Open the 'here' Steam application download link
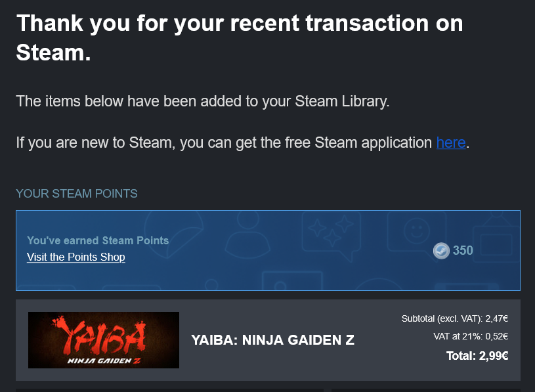The image size is (535, 392). tap(451, 142)
